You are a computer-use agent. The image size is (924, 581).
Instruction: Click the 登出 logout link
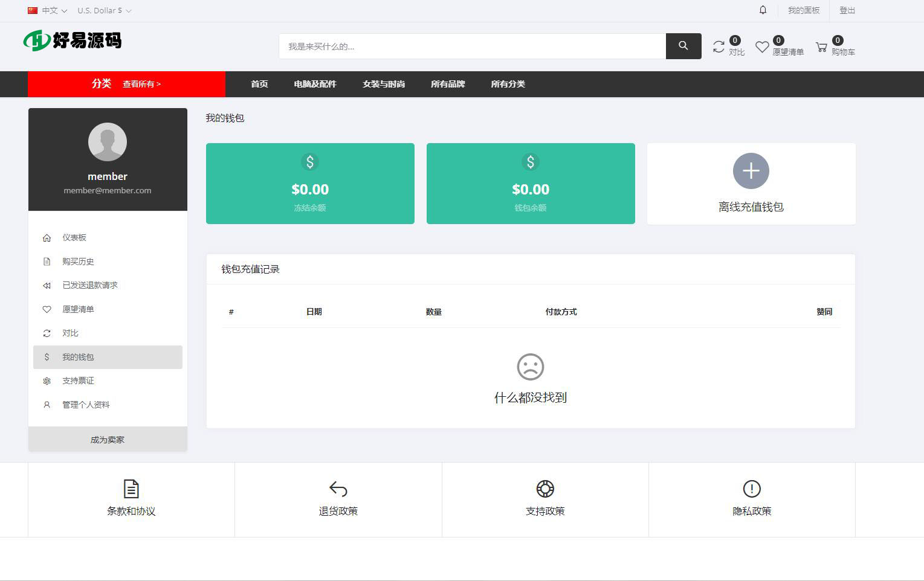click(x=847, y=10)
